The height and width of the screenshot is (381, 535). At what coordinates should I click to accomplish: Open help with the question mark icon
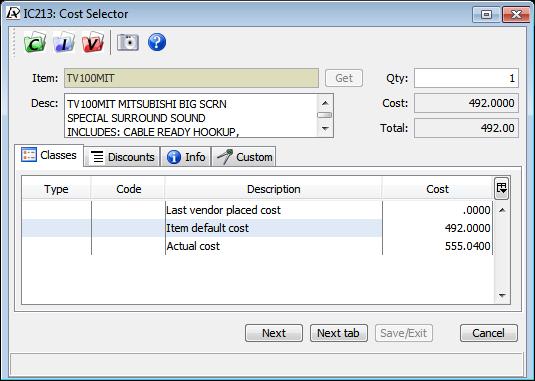[x=157, y=42]
